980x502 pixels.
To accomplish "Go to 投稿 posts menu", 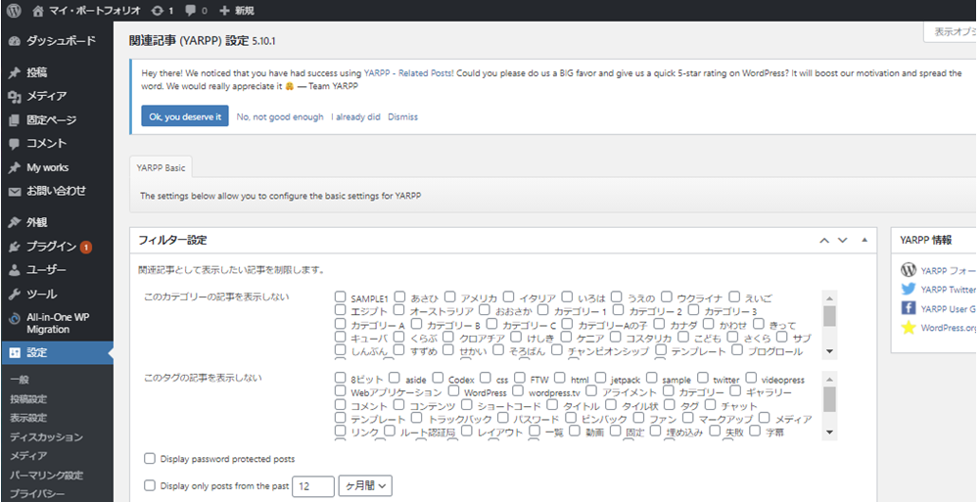I will coord(36,72).
